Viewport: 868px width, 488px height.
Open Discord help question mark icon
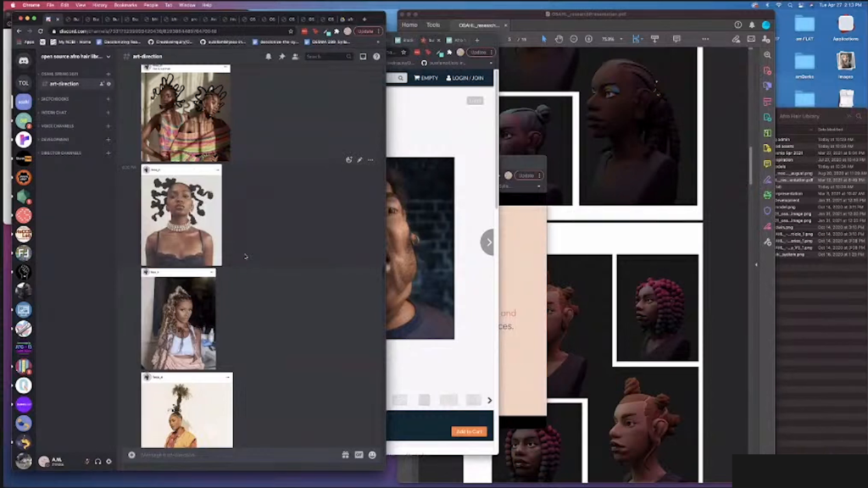(x=376, y=57)
